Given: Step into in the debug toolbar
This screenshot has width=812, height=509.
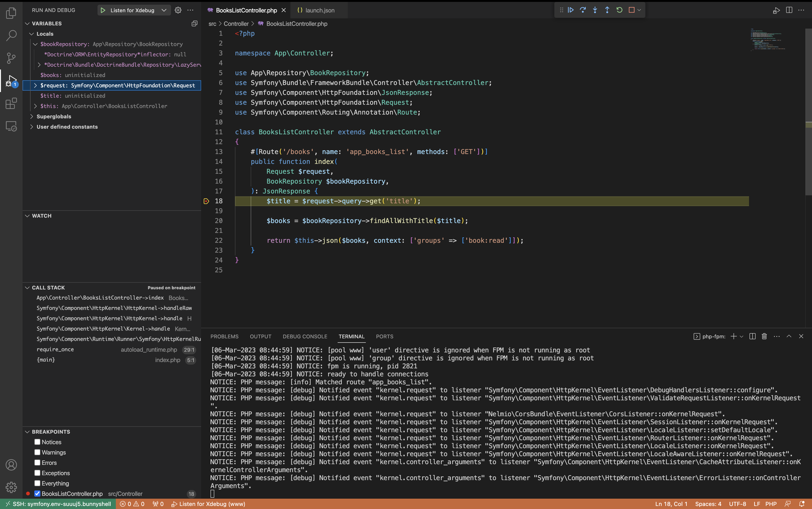Looking at the screenshot, I should pyautogui.click(x=595, y=10).
